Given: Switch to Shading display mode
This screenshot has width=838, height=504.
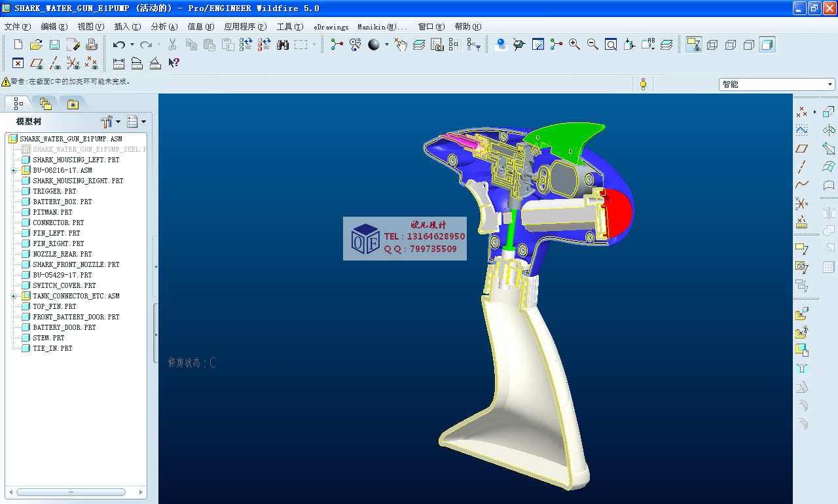Looking at the screenshot, I should coord(767,45).
